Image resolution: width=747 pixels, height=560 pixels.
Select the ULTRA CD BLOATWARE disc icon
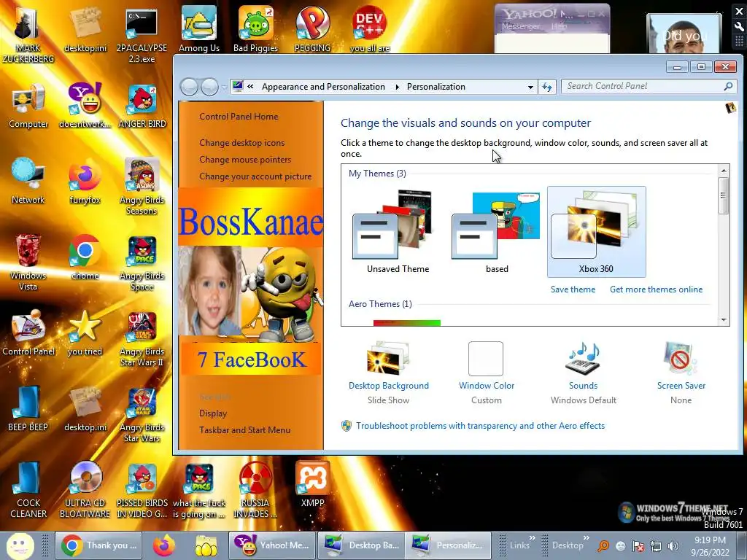coord(85,489)
